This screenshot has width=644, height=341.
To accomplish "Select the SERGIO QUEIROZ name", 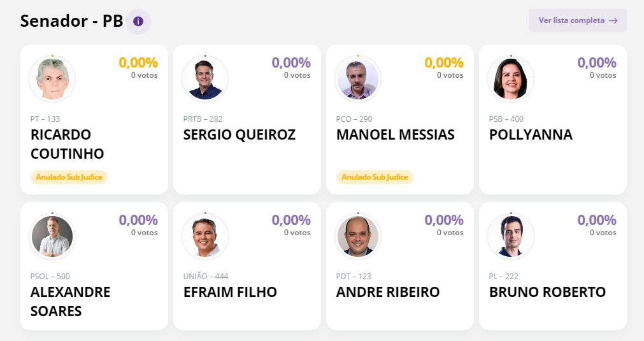I will point(240,135).
